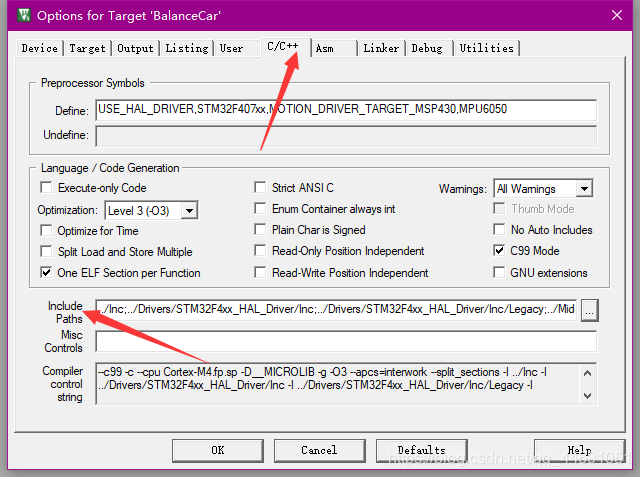640x477 pixels.
Task: Uncheck One ELF Section per Function
Action: click(46, 273)
